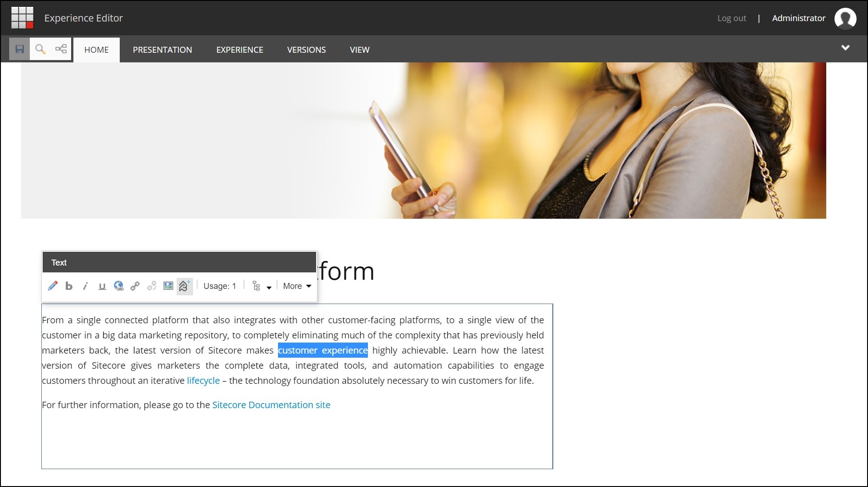
Task: Open the dropdown arrow next to the hierarchy icon
Action: point(269,288)
